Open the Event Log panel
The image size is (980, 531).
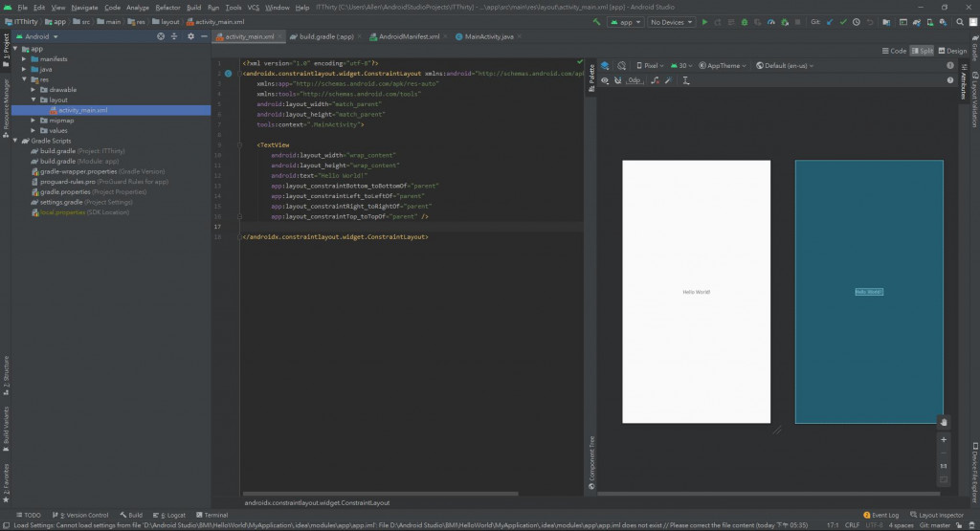(880, 515)
